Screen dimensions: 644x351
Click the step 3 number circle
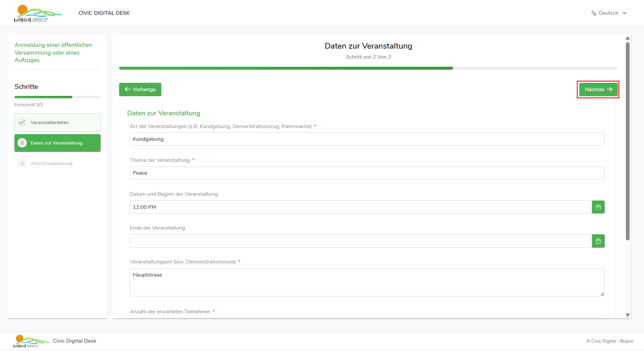pyautogui.click(x=22, y=163)
